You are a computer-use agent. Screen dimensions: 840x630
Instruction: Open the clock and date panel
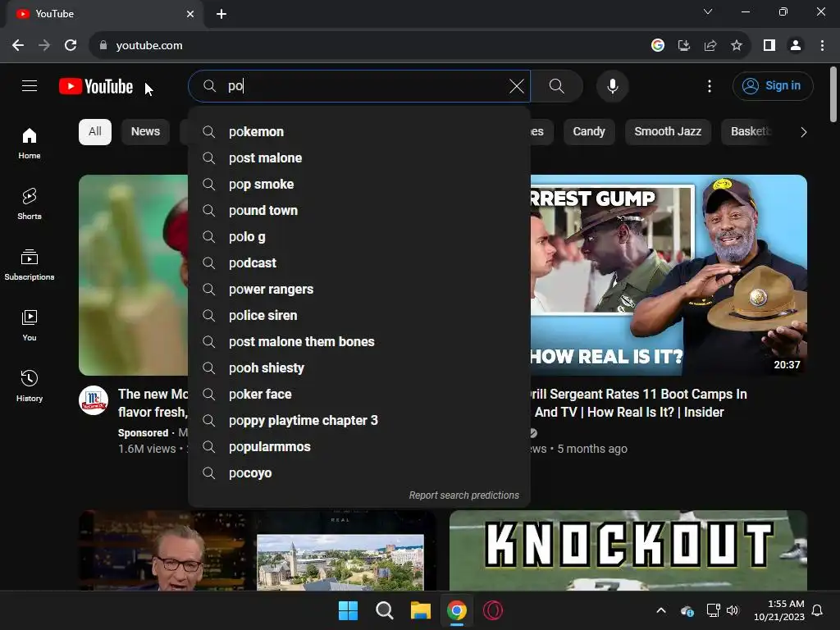779,610
